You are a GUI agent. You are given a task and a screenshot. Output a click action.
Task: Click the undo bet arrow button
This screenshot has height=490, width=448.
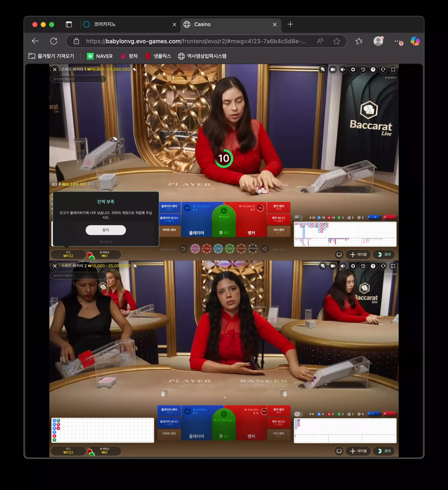[183, 249]
